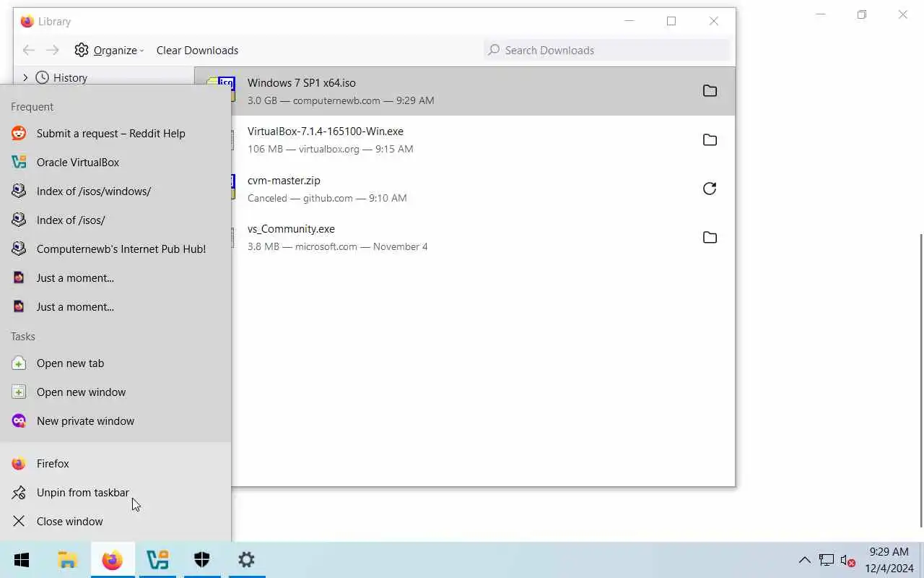Click the private window mask icon

(19, 420)
